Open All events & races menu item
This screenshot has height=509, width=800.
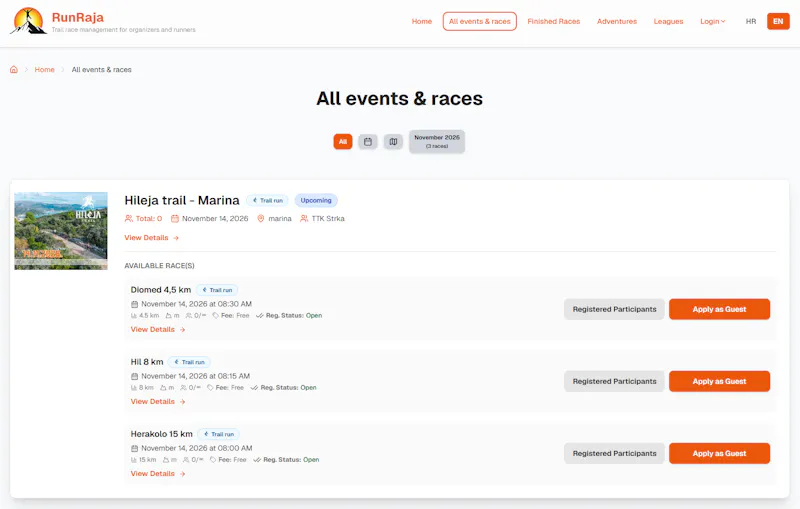click(480, 21)
